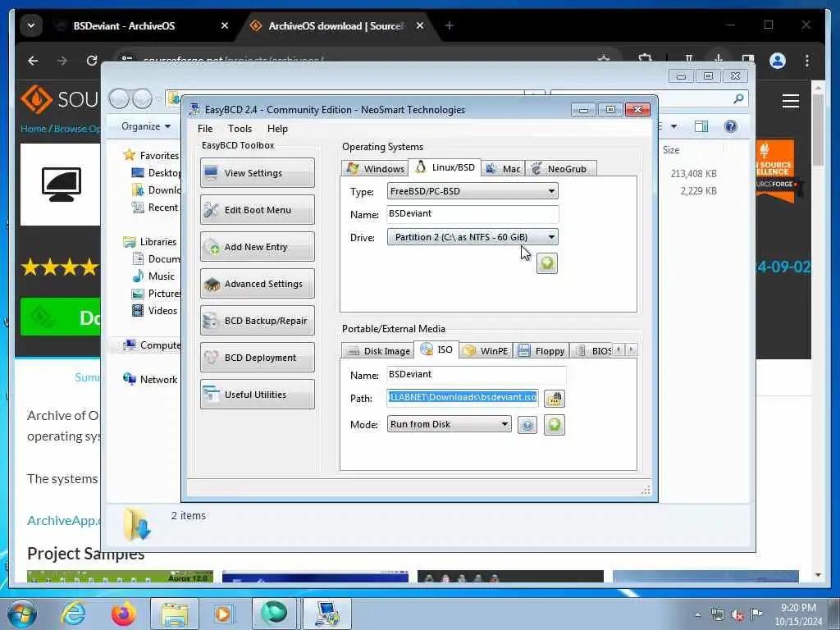The height and width of the screenshot is (630, 840).
Task: Click the Size column header in Explorer
Action: (671, 150)
